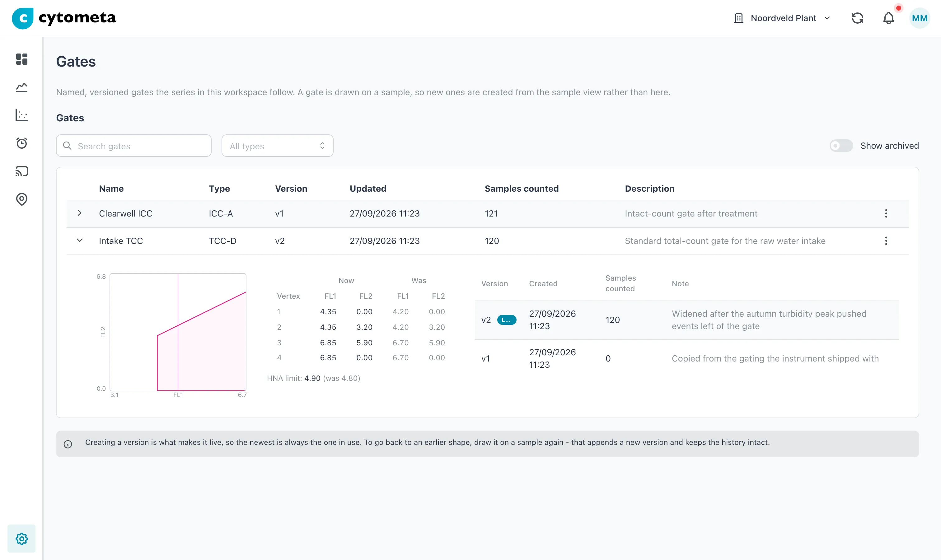
Task: Click the cytometa logo
Action: [64, 18]
